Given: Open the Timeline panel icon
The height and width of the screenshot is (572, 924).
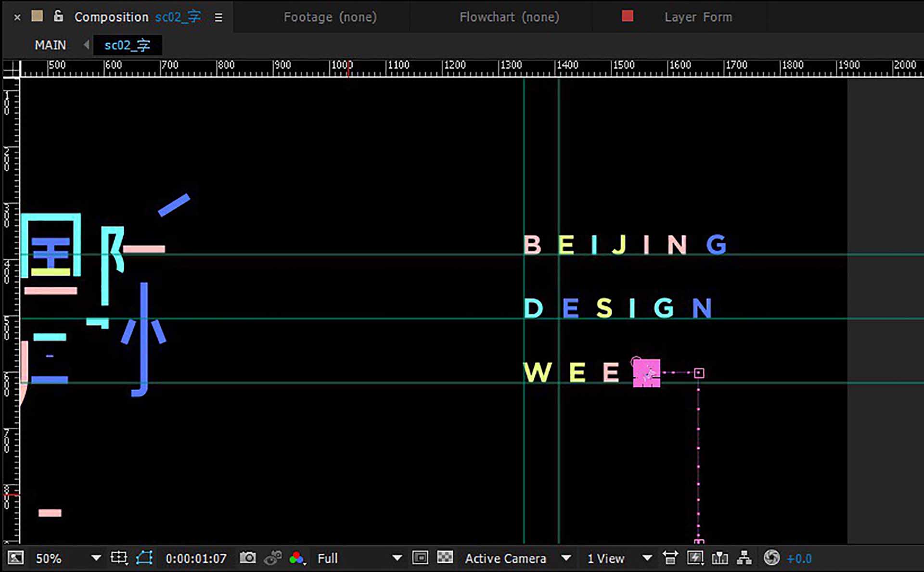Looking at the screenshot, I should pos(720,558).
